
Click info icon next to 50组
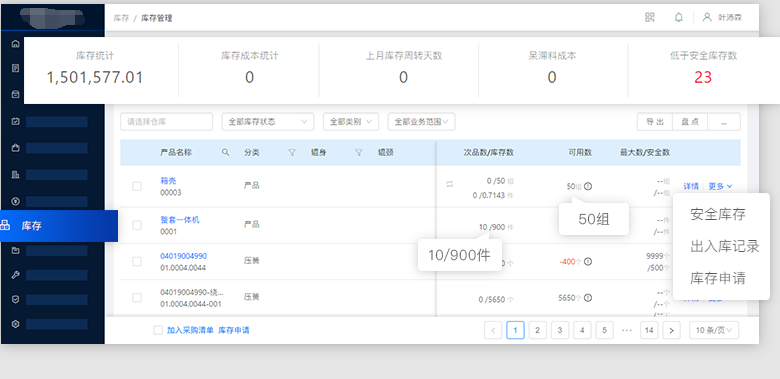tap(588, 187)
